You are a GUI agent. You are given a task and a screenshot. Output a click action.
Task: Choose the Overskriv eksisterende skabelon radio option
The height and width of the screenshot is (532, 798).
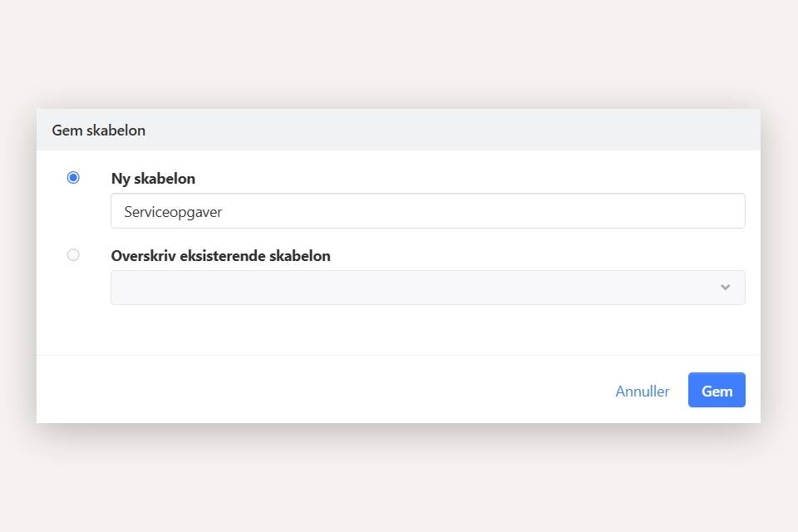pyautogui.click(x=73, y=255)
